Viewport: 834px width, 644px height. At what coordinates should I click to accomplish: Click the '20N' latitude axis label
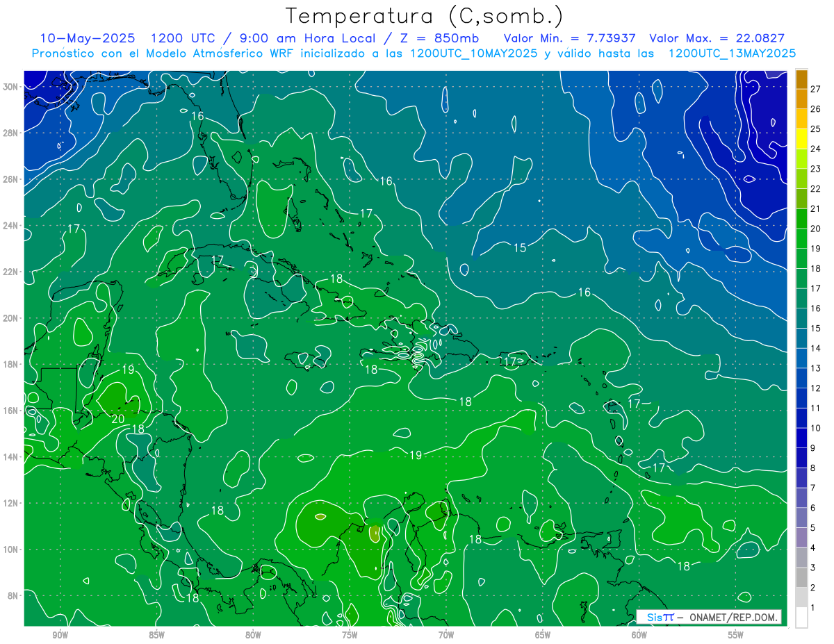point(10,318)
